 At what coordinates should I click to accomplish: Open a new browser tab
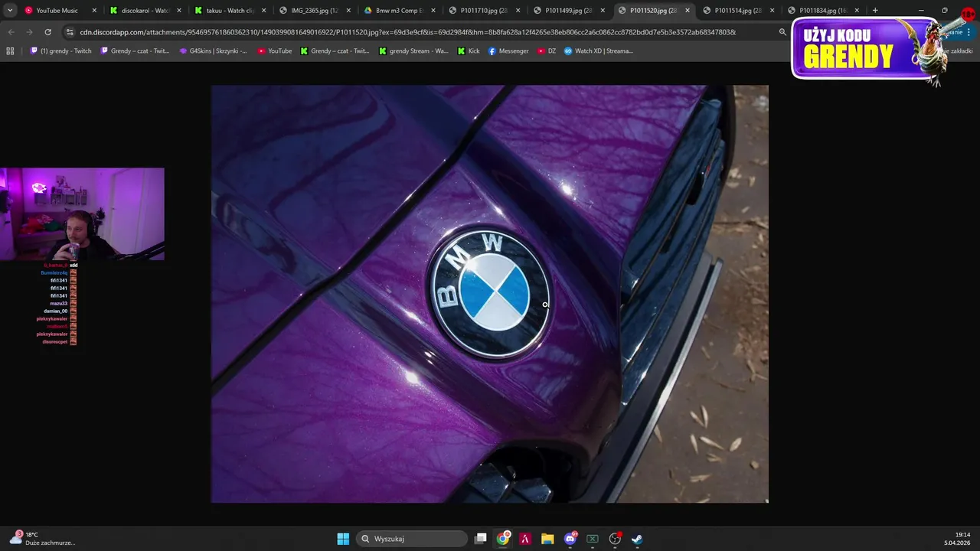coord(875,11)
